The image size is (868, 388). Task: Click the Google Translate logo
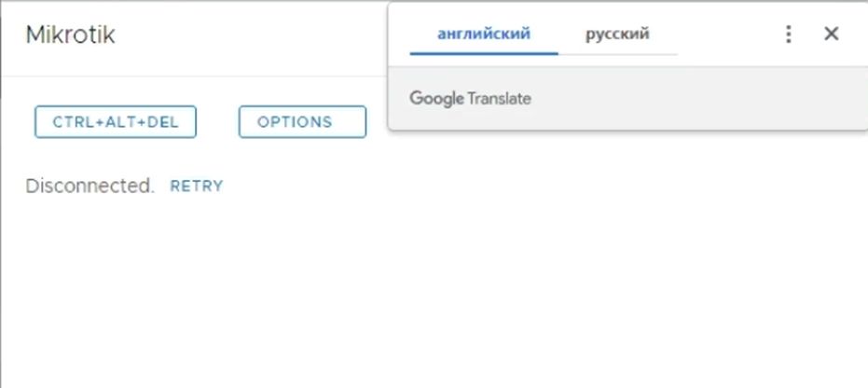pos(470,98)
